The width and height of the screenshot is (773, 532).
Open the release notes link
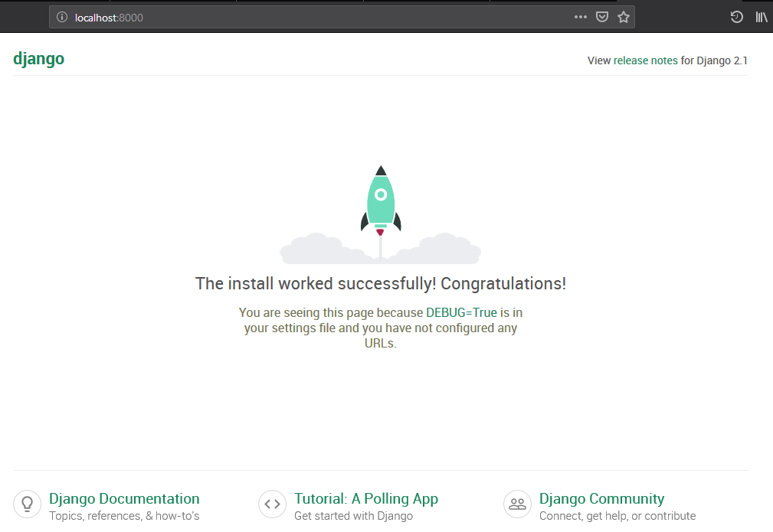(645, 60)
